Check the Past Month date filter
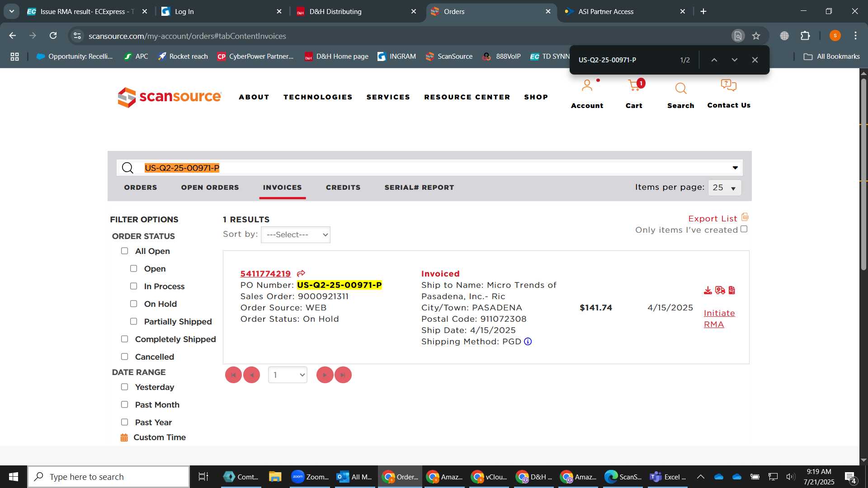 coord(124,404)
